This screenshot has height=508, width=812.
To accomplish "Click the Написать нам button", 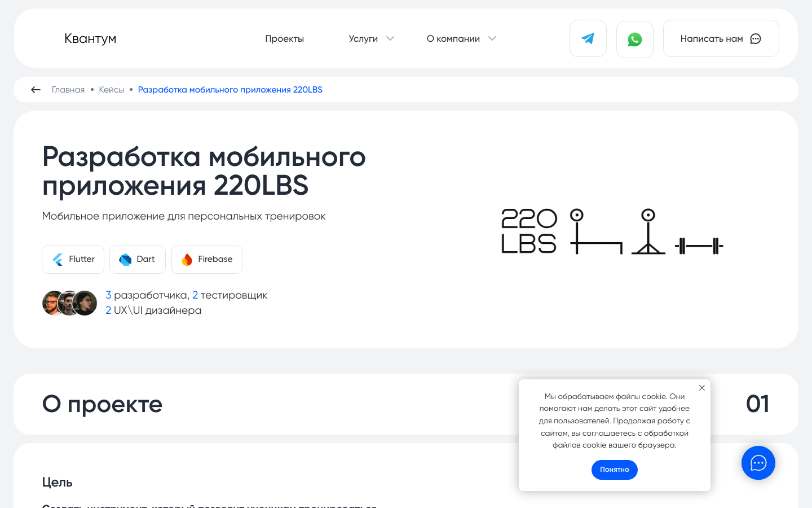I will 721,38.
